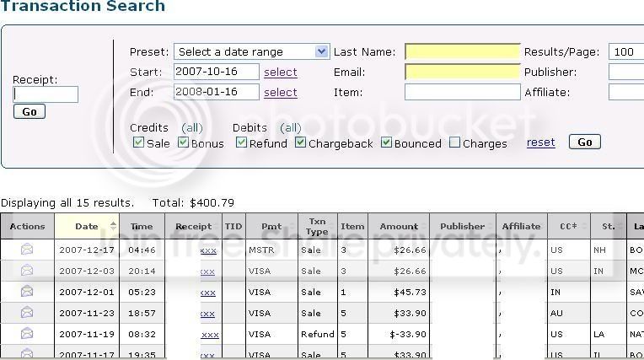The width and height of the screenshot is (644, 360).
Task: Click select link next to End date
Action: [281, 93]
